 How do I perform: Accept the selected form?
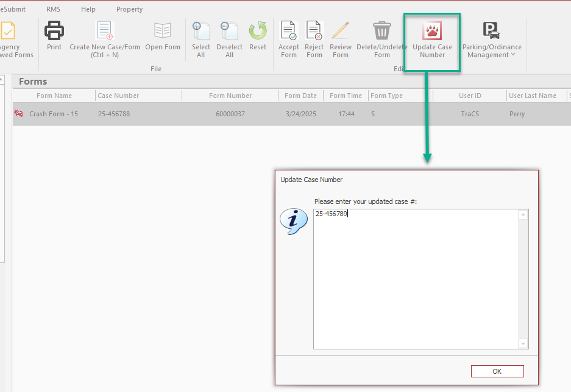pos(288,32)
